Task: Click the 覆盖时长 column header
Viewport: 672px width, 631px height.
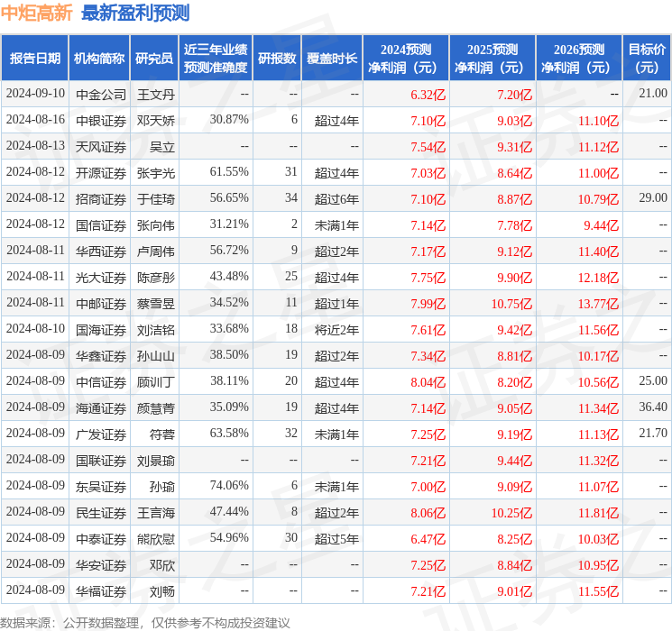Action: pyautogui.click(x=332, y=59)
